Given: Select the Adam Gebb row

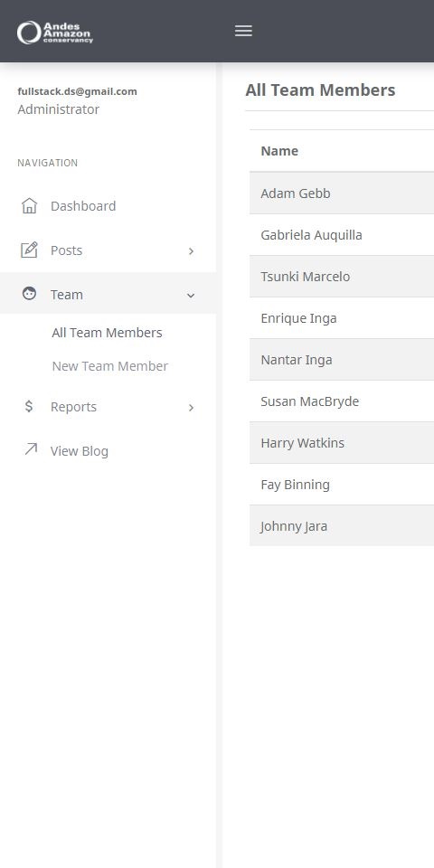Looking at the screenshot, I should point(342,193).
